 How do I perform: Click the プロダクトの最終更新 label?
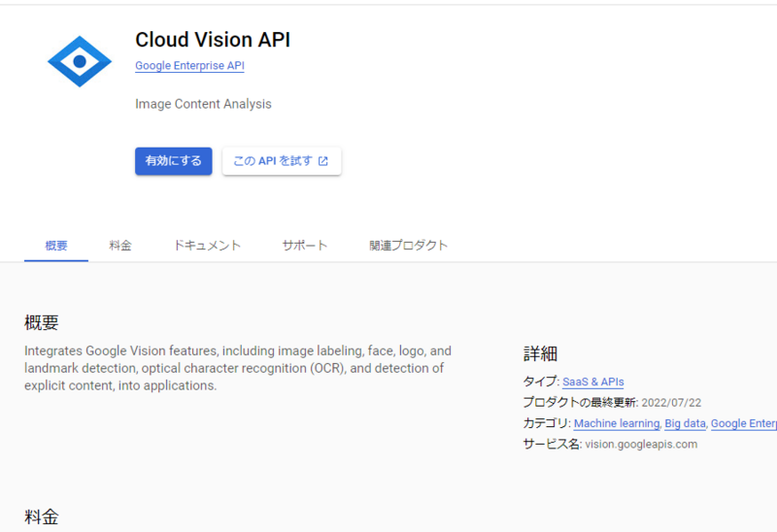(x=580, y=402)
